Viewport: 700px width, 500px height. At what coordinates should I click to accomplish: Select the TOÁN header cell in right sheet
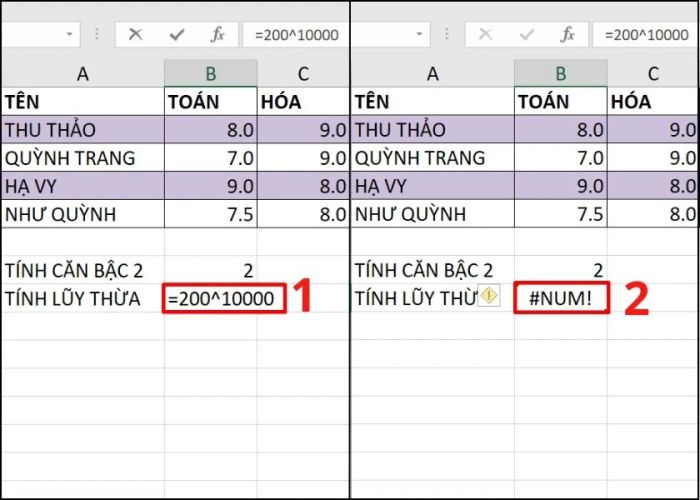[561, 102]
